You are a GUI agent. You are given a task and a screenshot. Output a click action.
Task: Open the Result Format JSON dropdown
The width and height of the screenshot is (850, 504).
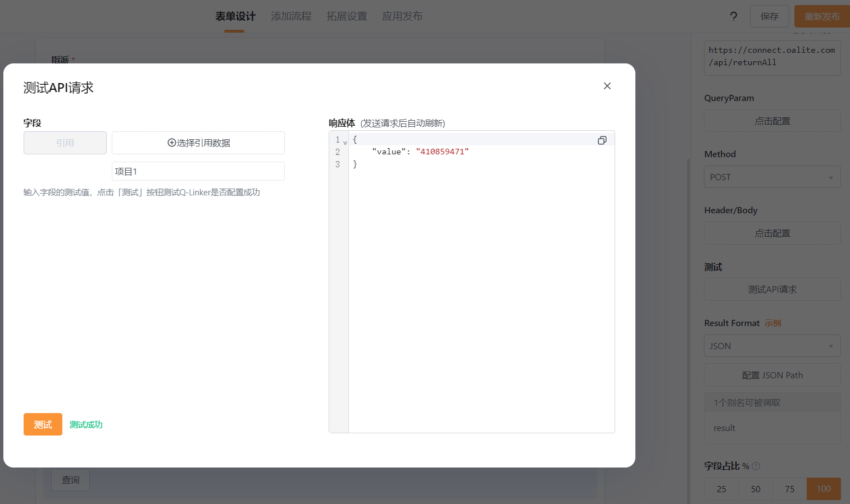click(772, 346)
